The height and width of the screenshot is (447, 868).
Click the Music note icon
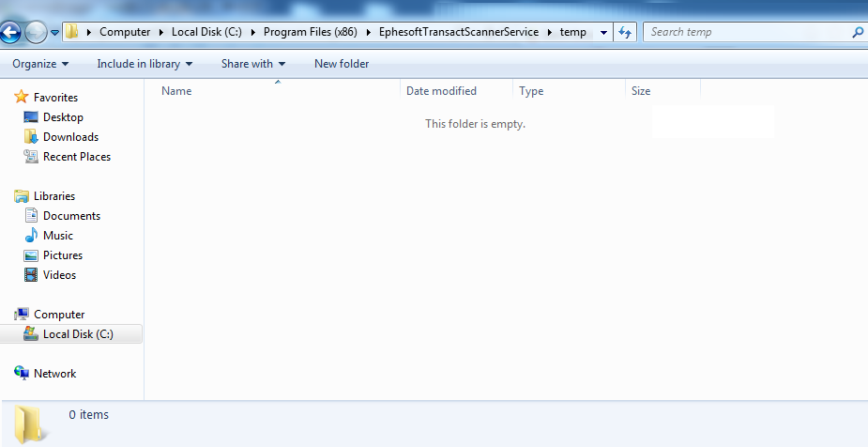coord(30,235)
